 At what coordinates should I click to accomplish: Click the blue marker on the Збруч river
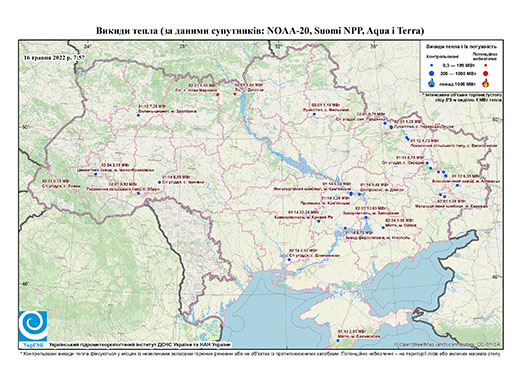[x=138, y=193]
